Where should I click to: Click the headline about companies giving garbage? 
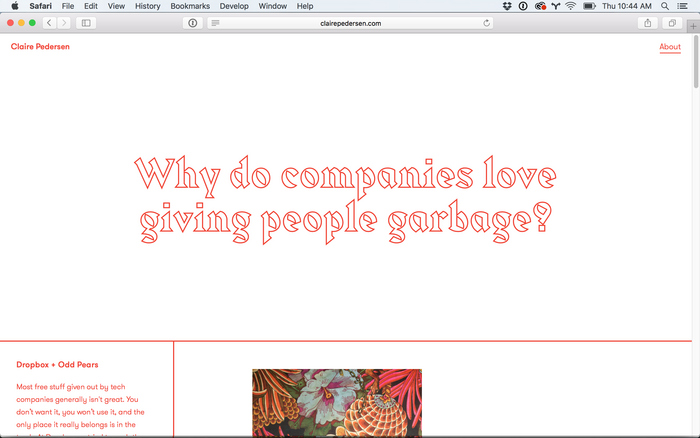tap(346, 199)
